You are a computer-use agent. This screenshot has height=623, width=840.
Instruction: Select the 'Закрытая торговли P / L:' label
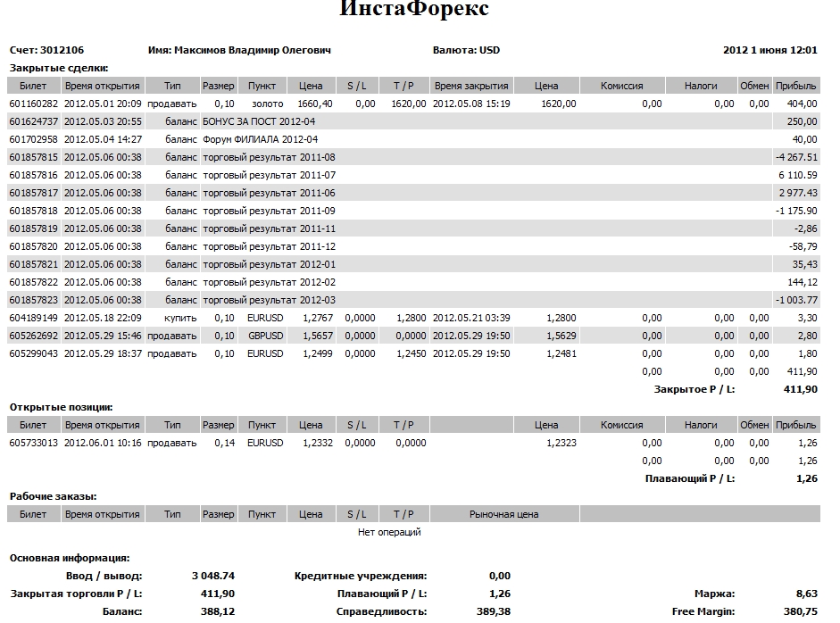tap(76, 594)
